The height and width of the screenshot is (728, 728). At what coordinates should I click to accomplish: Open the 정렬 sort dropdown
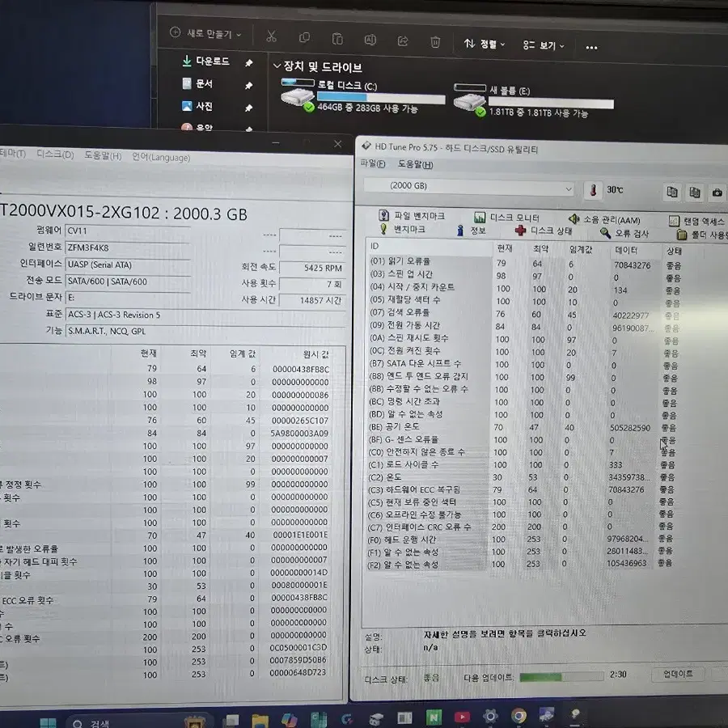[485, 44]
